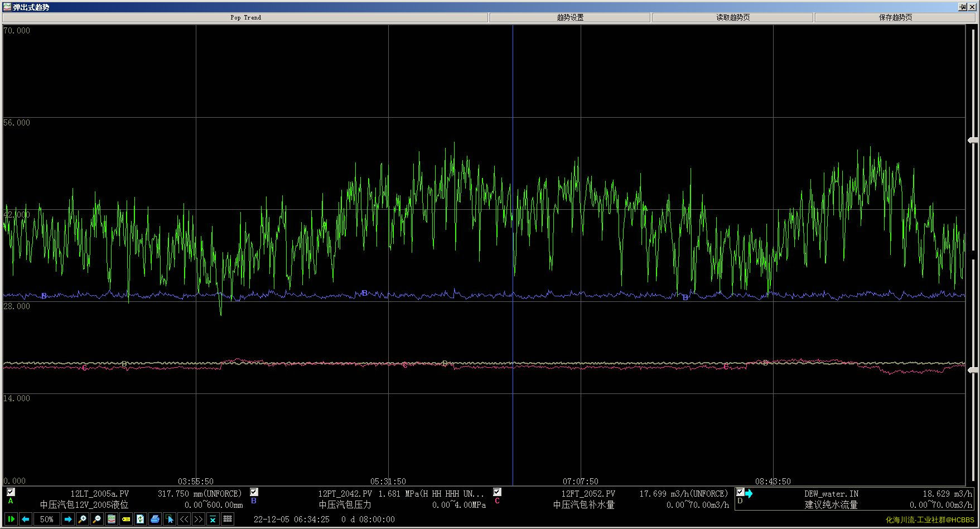Click description 中压汽包12V_2005液位

click(x=84, y=505)
